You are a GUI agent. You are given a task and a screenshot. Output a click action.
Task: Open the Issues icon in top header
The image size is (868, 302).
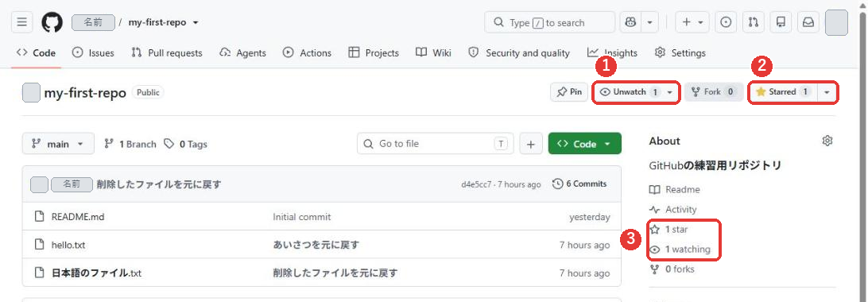[x=726, y=23]
